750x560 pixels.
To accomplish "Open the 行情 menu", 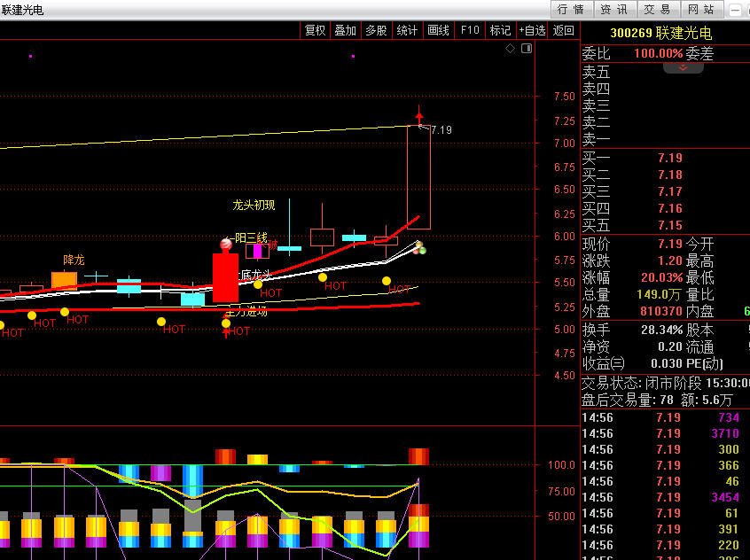I will coord(570,10).
